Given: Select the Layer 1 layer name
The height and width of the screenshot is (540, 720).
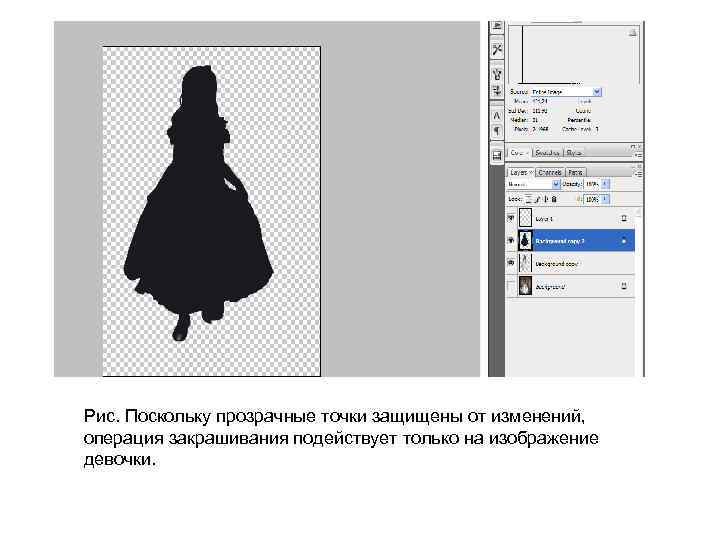Looking at the screenshot, I should (x=544, y=219).
